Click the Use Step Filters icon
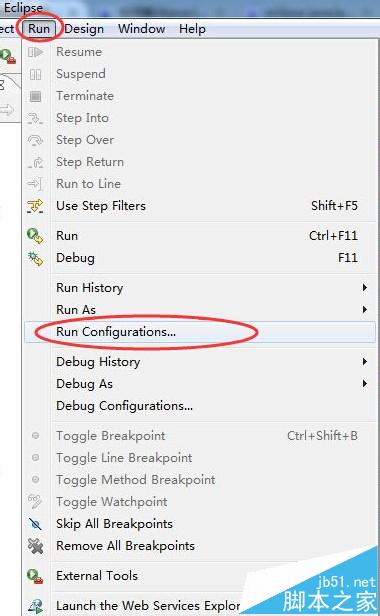 click(x=35, y=205)
